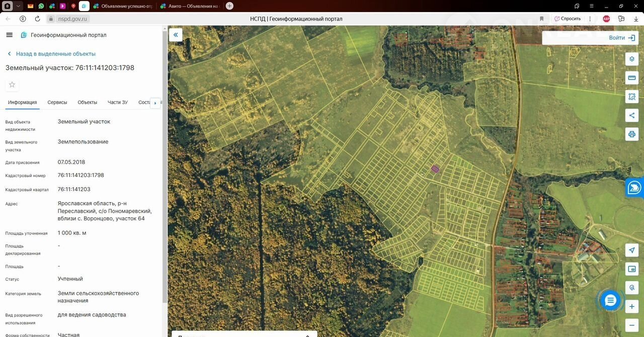Collapse the left information panel
Image resolution: width=644 pixels, height=337 pixels.
(176, 35)
